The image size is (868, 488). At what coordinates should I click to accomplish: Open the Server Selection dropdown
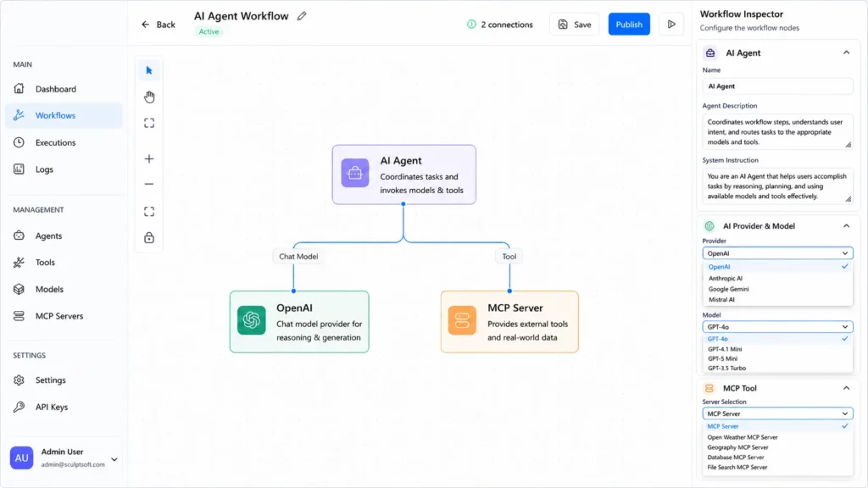[x=778, y=413]
